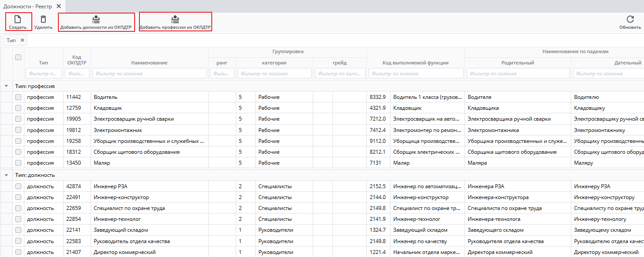Click the code cell 11442
The height and width of the screenshot is (257, 644).
(77, 97)
